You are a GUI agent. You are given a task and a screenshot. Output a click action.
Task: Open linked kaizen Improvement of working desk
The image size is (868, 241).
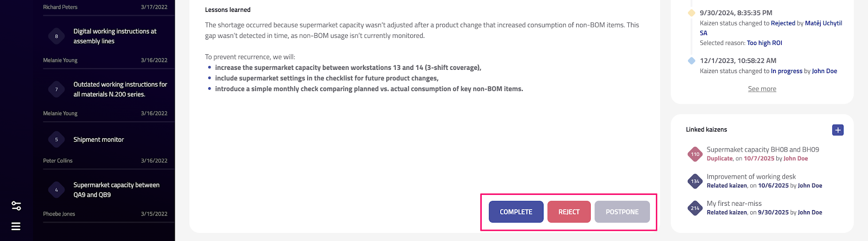pos(751,177)
